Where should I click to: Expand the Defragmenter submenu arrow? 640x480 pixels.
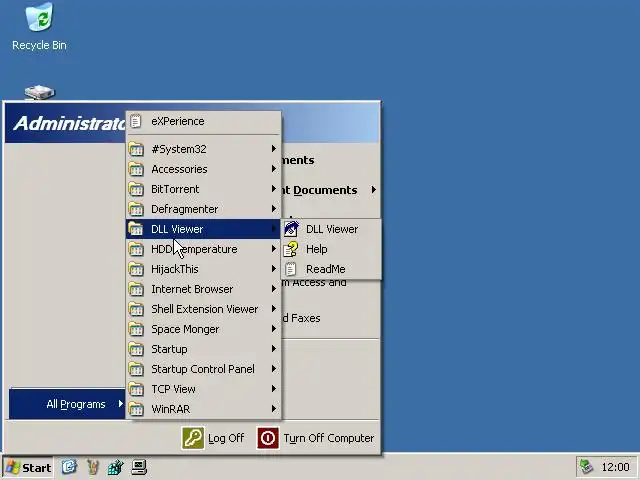[274, 209]
